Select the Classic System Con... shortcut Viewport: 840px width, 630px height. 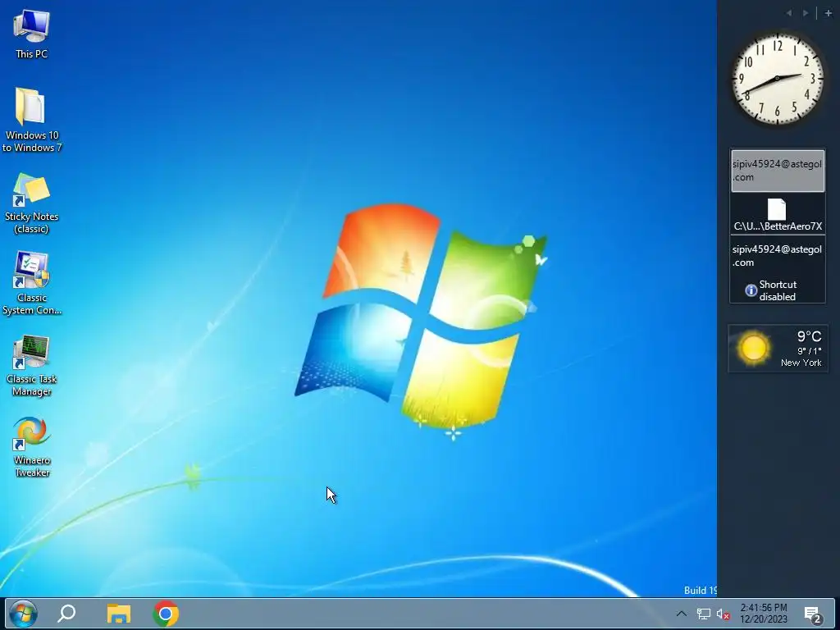pyautogui.click(x=32, y=283)
